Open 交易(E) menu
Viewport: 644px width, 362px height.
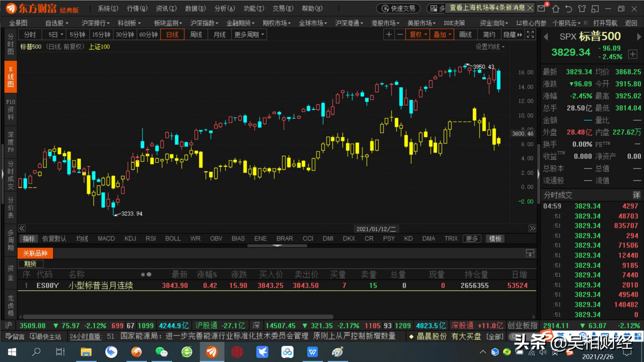[283, 9]
